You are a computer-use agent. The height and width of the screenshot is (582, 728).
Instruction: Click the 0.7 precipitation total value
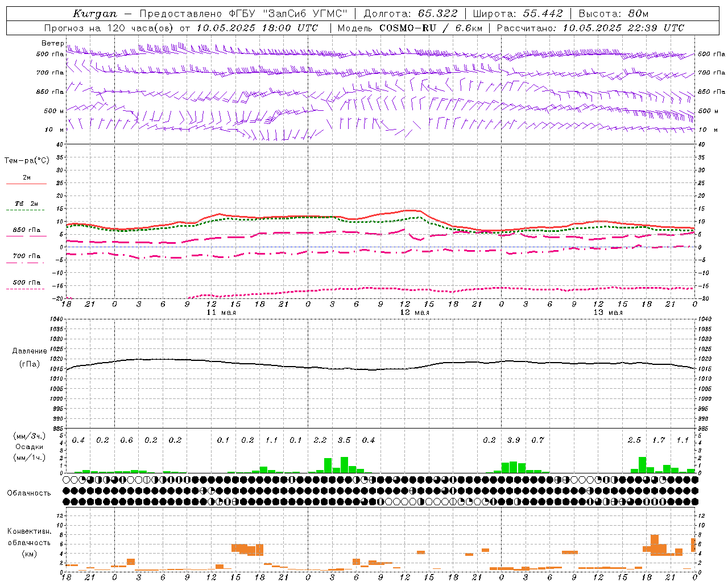pos(538,440)
